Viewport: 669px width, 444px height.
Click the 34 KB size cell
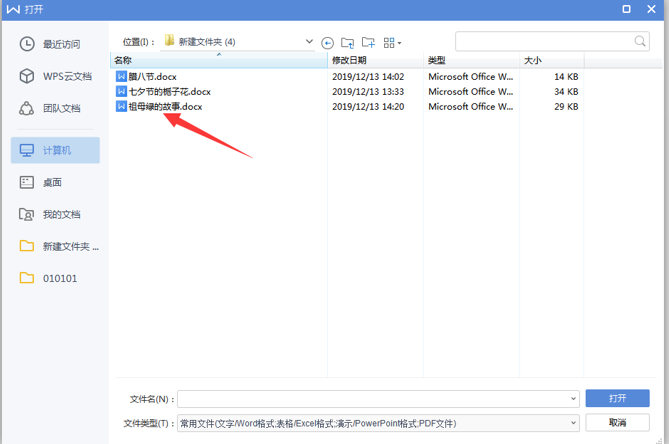point(566,92)
